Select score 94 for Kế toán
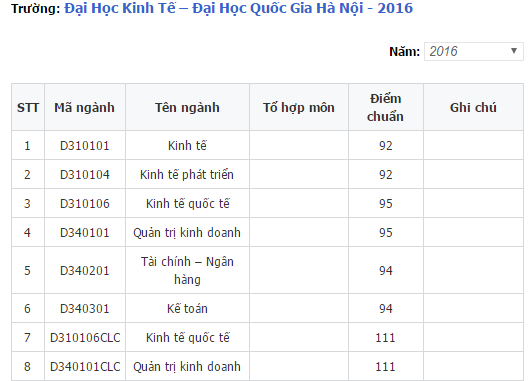Viewport: 529px width, 381px height. click(386, 308)
